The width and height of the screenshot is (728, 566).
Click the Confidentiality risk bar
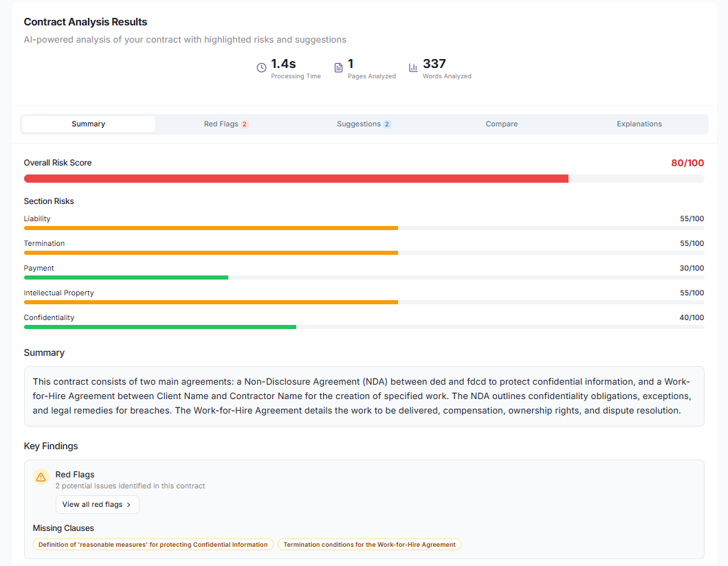pyautogui.click(x=160, y=327)
